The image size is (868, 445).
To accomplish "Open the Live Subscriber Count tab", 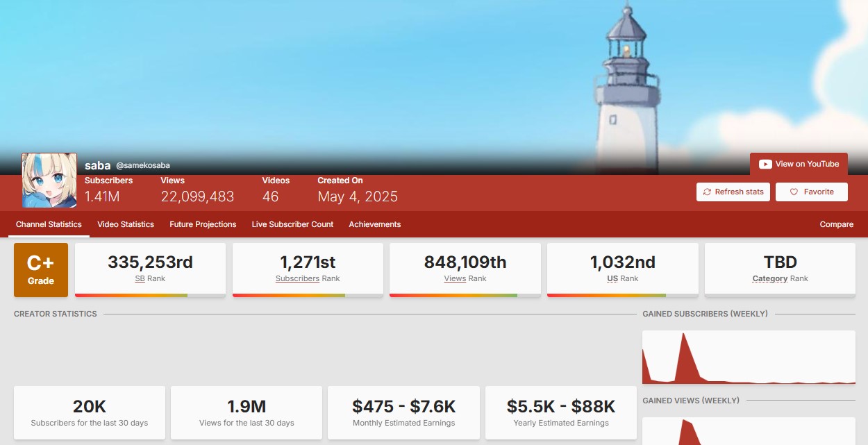I will (292, 224).
